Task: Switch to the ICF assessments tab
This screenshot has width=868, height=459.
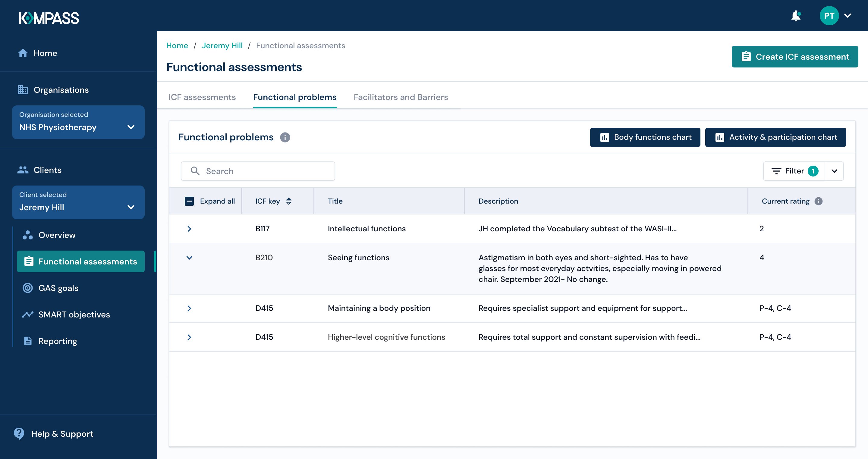Action: [x=202, y=97]
